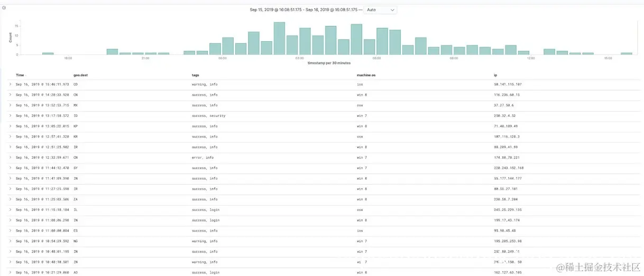Click the geo.dest value ZA

click(x=76, y=199)
